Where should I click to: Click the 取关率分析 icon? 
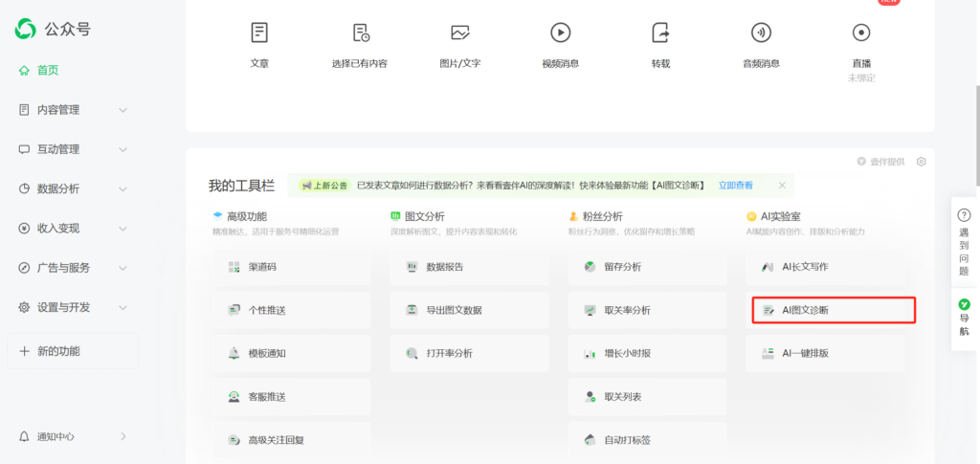(x=590, y=310)
